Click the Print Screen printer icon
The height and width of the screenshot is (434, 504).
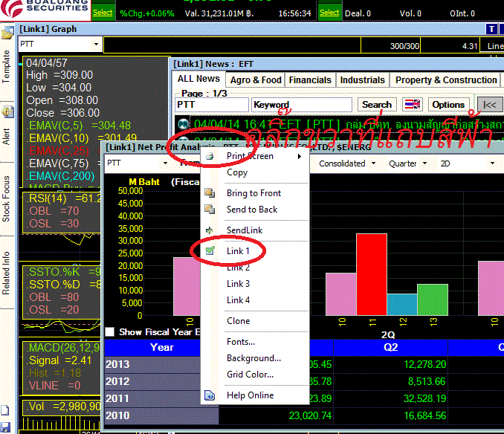tap(210, 157)
